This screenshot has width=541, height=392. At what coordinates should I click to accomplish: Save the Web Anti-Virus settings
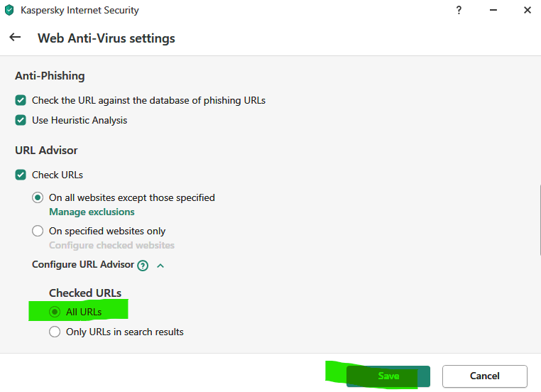tap(388, 376)
